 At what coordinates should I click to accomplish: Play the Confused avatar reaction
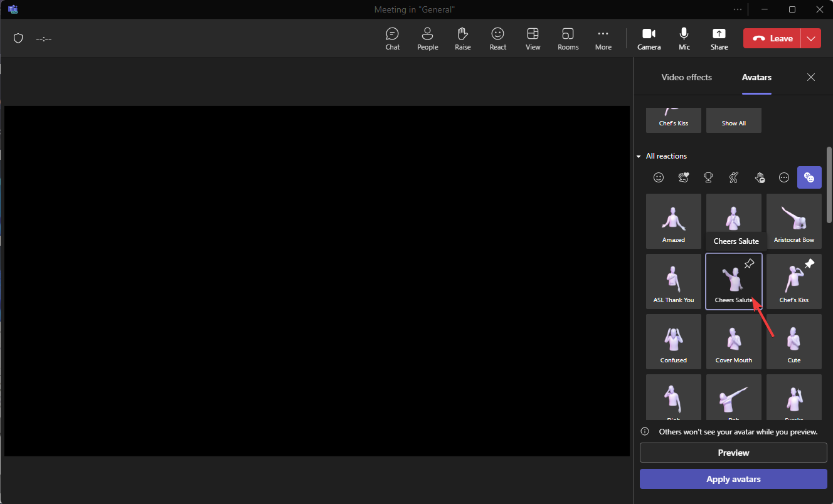pyautogui.click(x=674, y=342)
